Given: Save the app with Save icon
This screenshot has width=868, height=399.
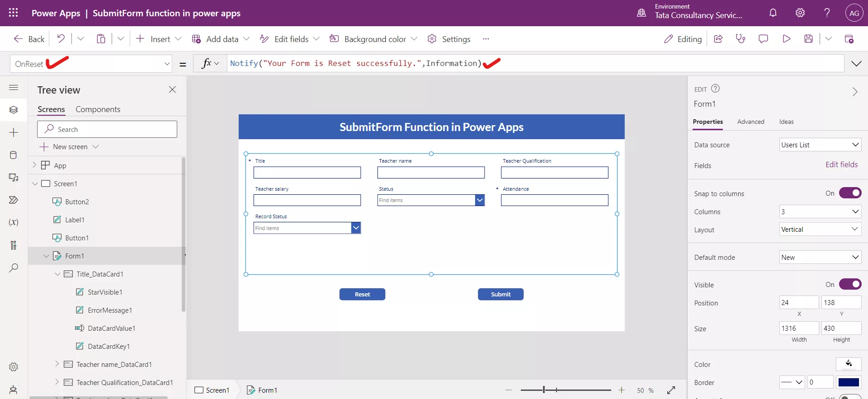Looking at the screenshot, I should pos(809,39).
